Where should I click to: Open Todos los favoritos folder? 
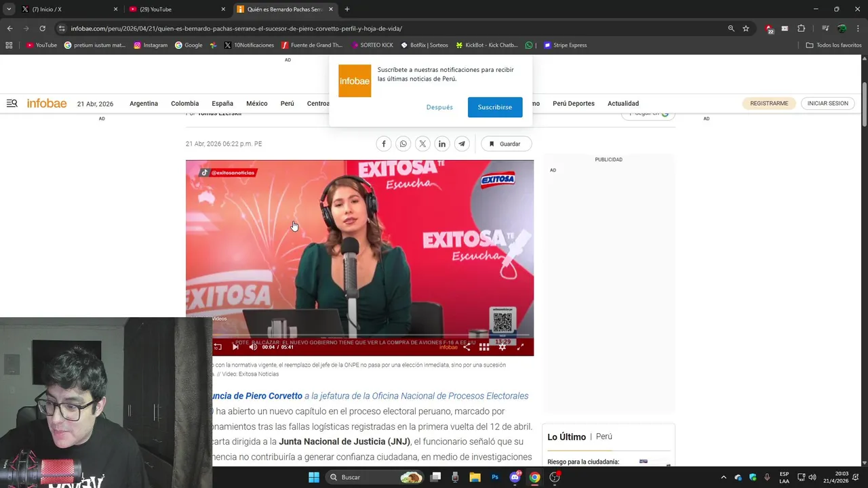(x=833, y=45)
